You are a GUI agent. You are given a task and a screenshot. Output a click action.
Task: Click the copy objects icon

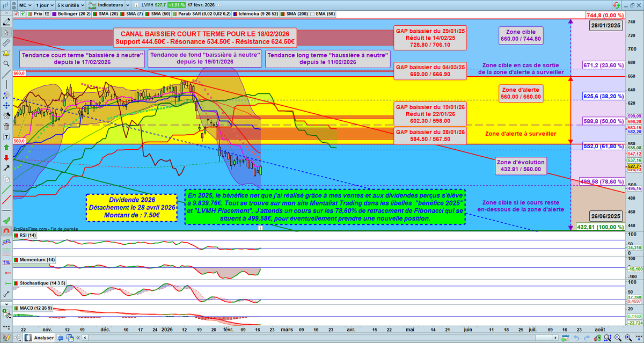[6, 179]
